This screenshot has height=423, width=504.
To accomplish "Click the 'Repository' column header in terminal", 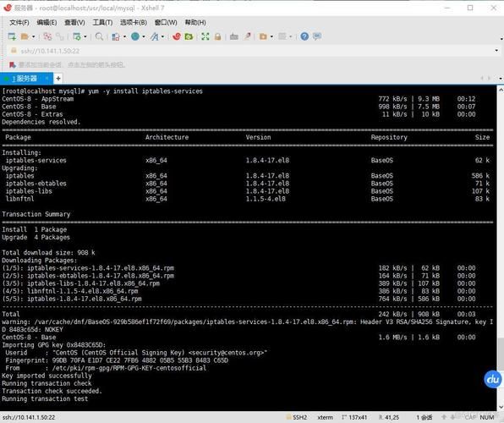I will tap(389, 137).
